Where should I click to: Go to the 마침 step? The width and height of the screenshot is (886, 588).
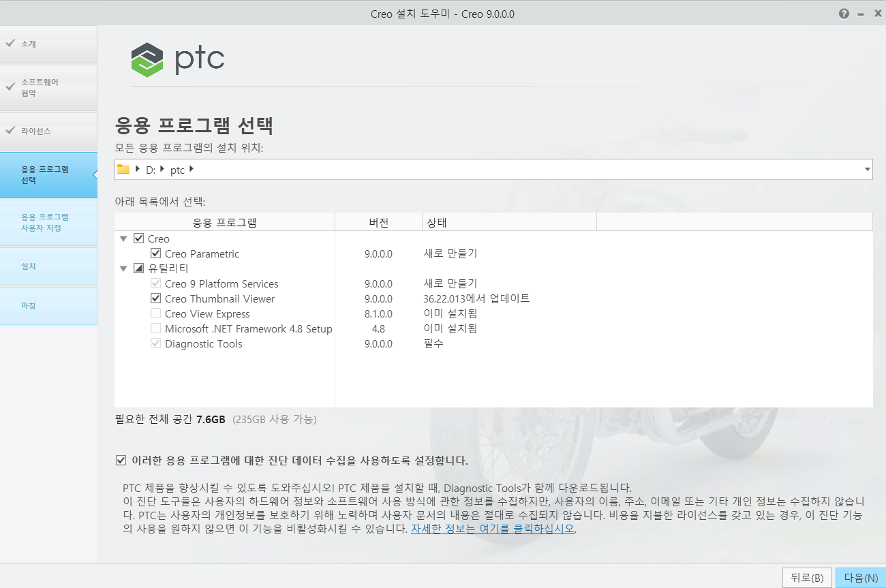pyautogui.click(x=48, y=306)
